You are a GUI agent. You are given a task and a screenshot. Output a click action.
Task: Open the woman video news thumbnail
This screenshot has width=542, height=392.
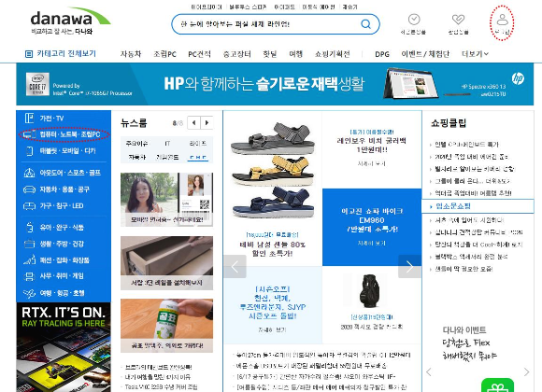[x=166, y=200]
